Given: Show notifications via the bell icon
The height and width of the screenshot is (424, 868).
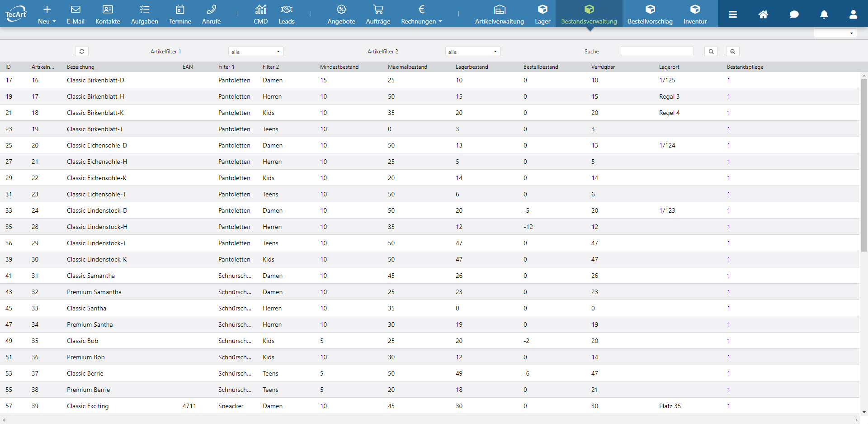Looking at the screenshot, I should (824, 14).
